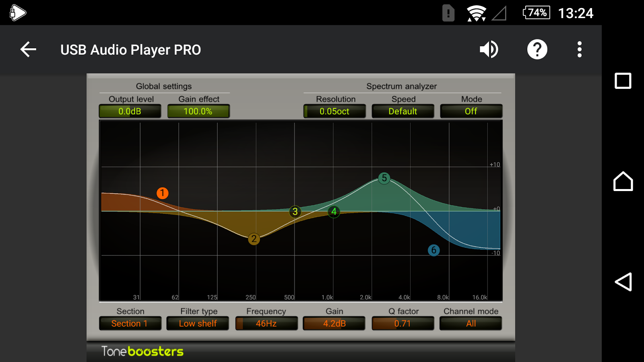Tap the Wi-Fi status icon

coord(476,13)
